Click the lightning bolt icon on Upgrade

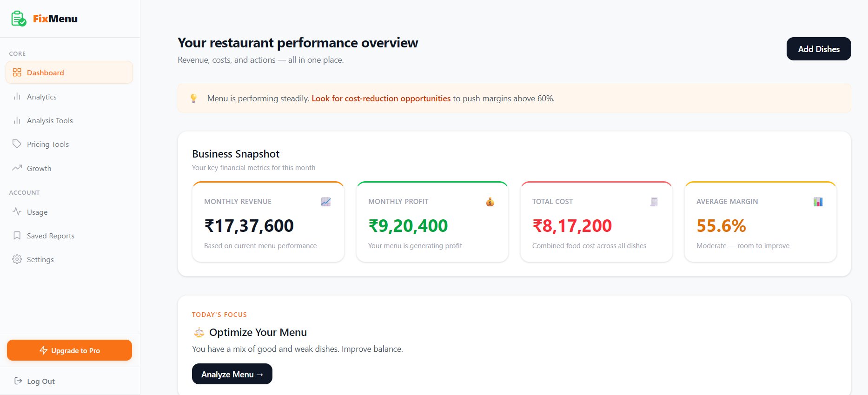pos(44,350)
